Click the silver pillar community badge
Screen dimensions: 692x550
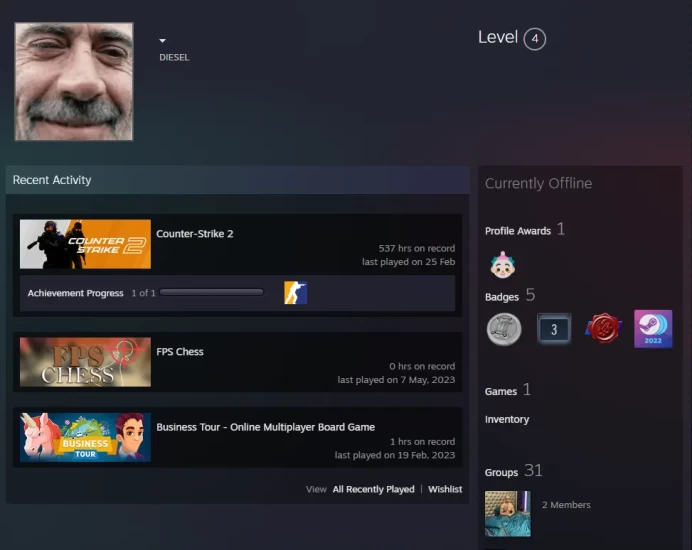(504, 329)
